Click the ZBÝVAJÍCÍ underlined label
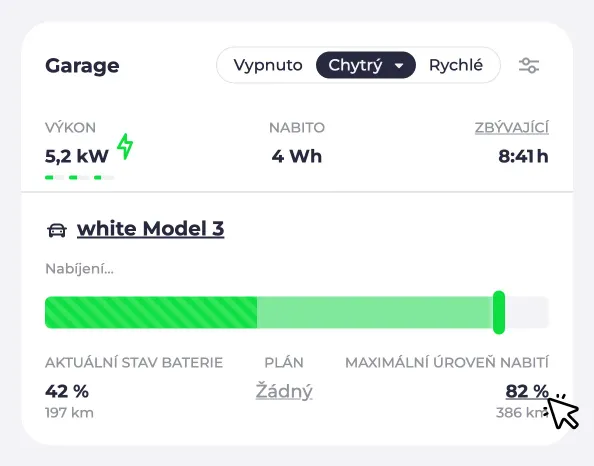Image resolution: width=594 pixels, height=466 pixels. pyautogui.click(x=511, y=128)
